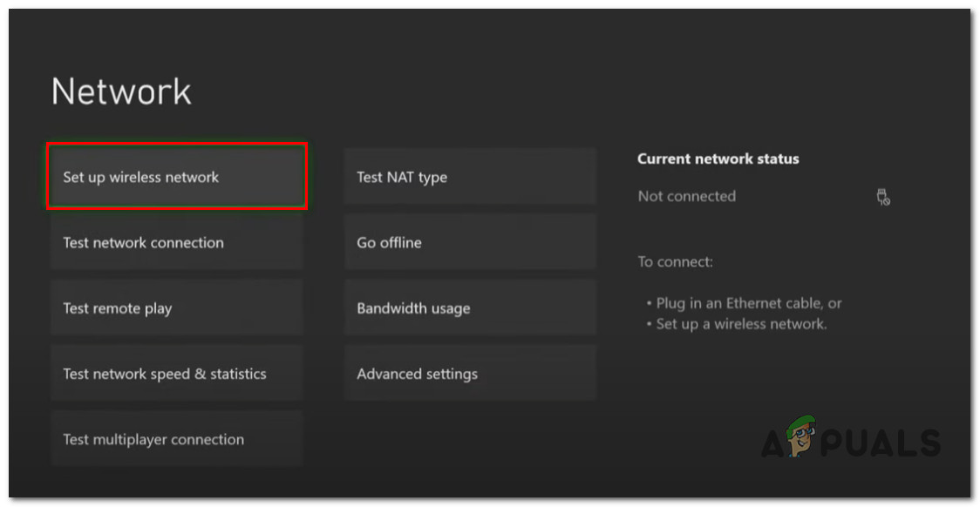Image resolution: width=980 pixels, height=507 pixels.
Task: Click the "To connect:" label
Action: pyautogui.click(x=676, y=261)
